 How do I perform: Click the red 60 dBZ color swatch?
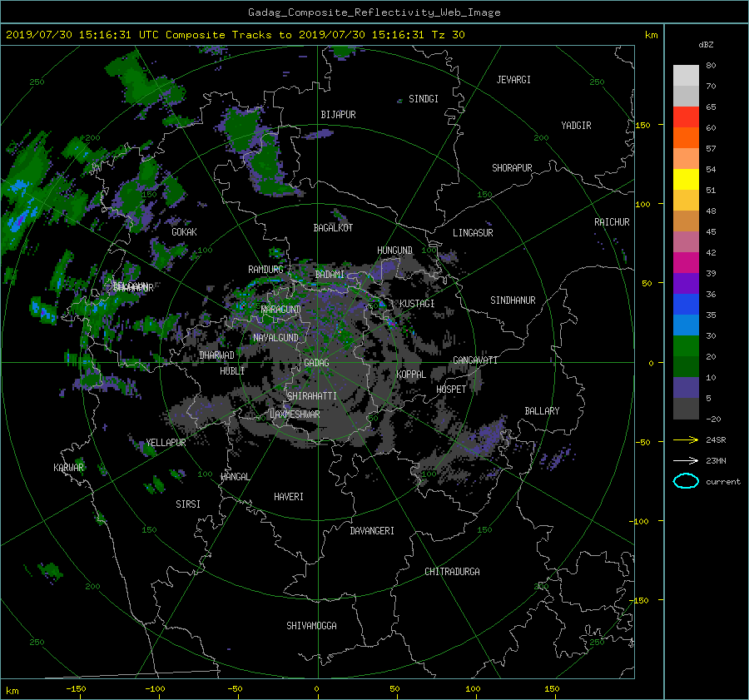686,117
